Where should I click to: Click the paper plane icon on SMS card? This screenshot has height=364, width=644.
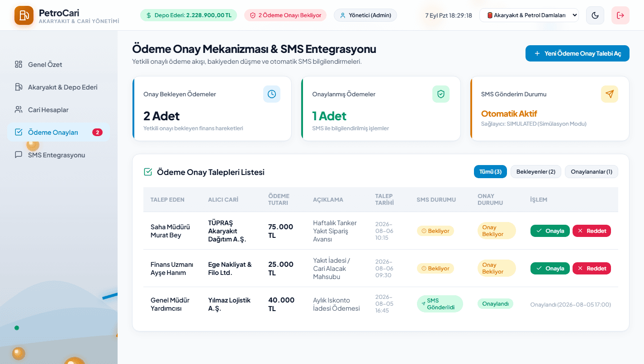point(610,94)
